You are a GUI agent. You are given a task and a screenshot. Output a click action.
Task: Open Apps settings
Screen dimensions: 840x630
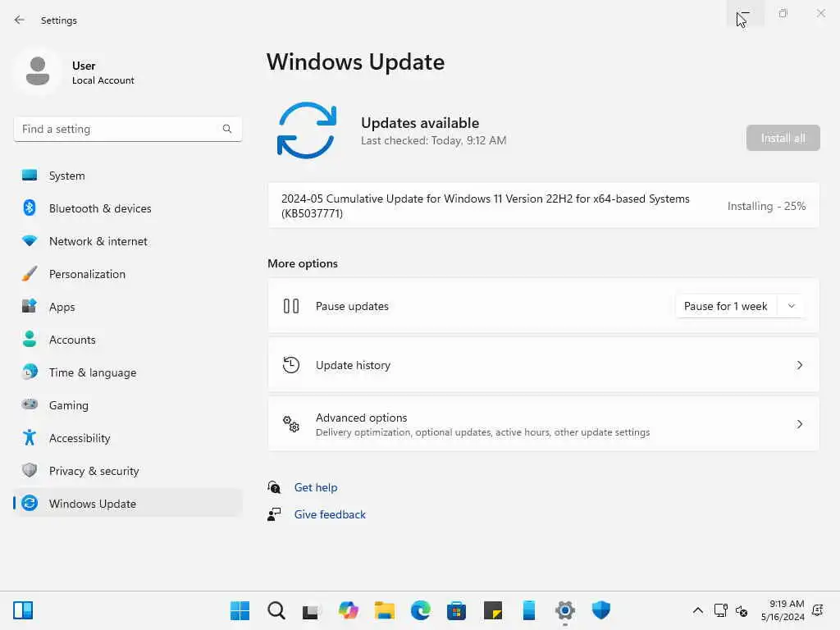[127, 307]
